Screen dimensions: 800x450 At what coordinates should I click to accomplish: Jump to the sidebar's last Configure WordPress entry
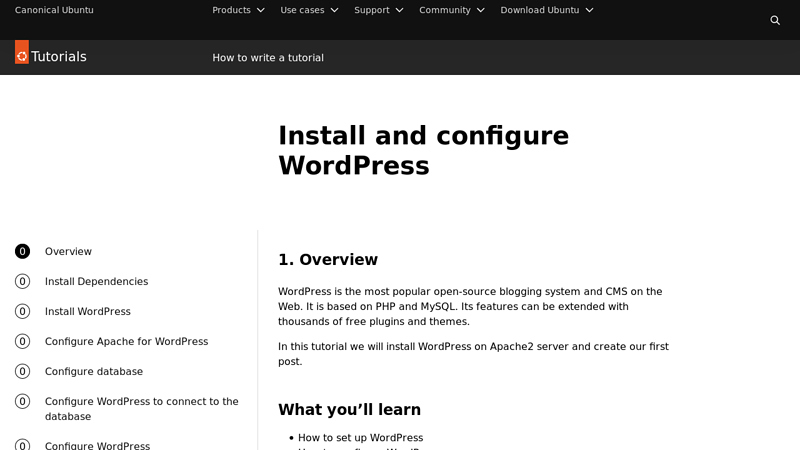[x=97, y=445]
